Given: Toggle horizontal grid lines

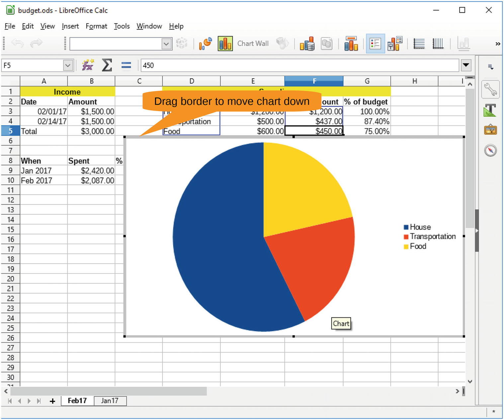Looking at the screenshot, I should point(419,44).
